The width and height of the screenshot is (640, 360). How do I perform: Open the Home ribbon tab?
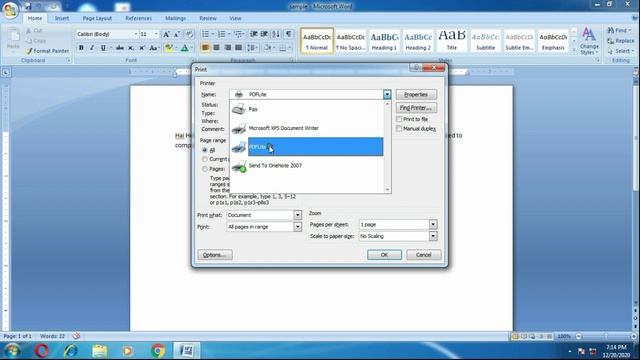coord(35,18)
